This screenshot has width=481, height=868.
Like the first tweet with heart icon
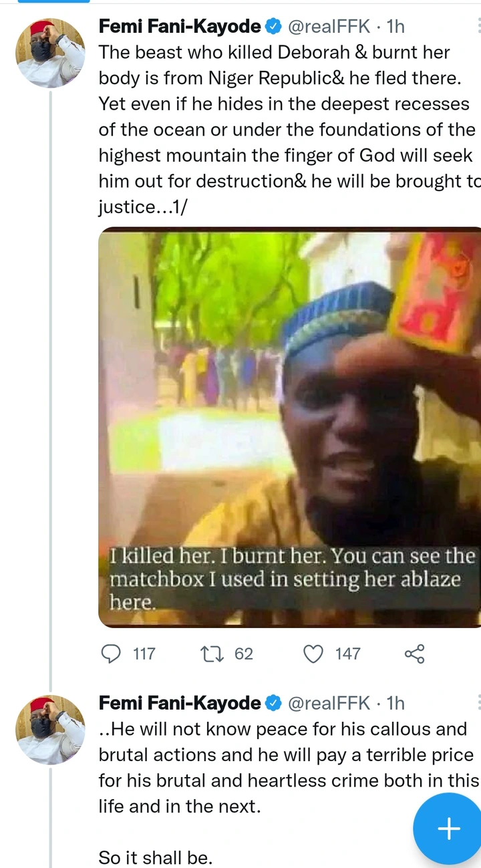click(x=313, y=653)
